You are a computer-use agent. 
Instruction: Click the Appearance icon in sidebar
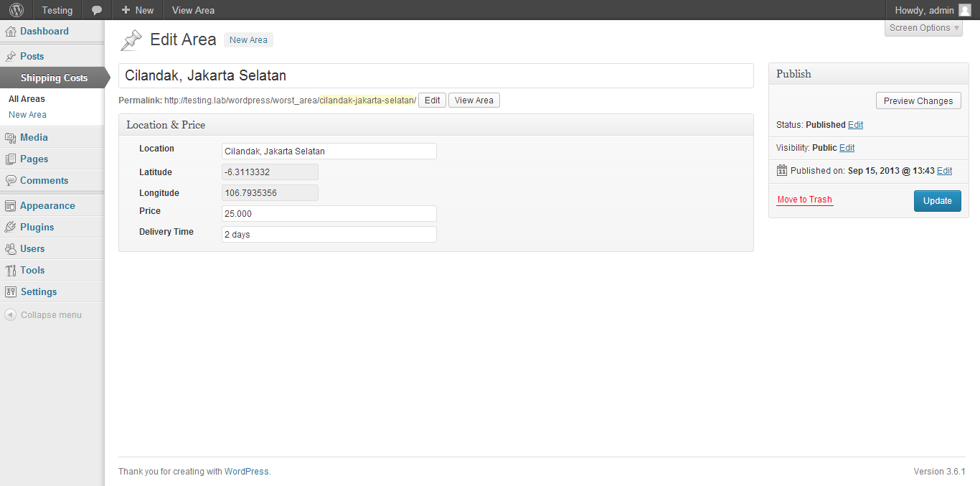[x=11, y=205]
